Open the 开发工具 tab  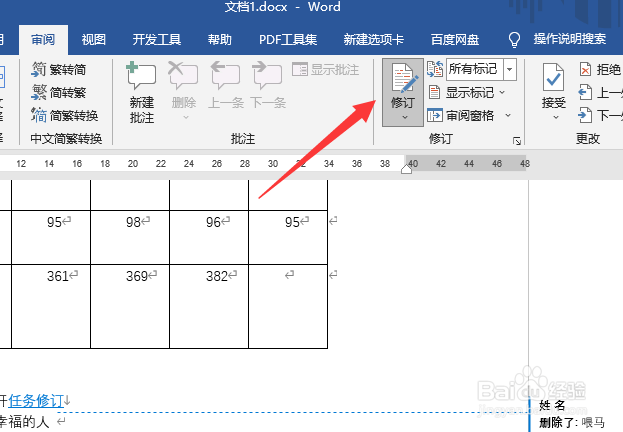(x=157, y=40)
